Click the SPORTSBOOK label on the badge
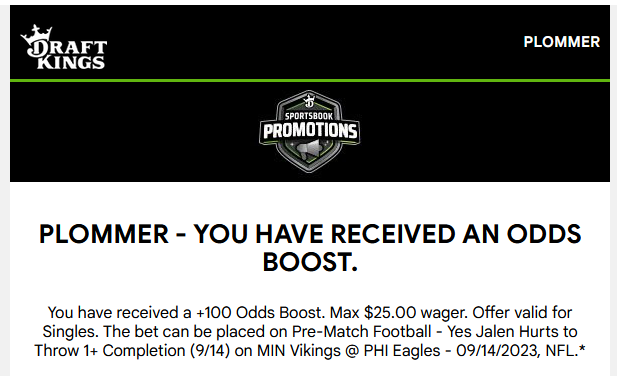 coord(309,116)
